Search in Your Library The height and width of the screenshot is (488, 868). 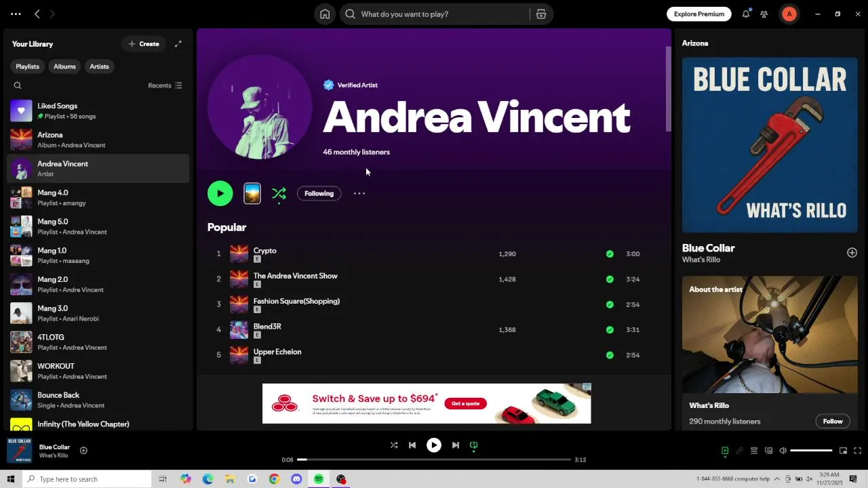[x=18, y=85]
